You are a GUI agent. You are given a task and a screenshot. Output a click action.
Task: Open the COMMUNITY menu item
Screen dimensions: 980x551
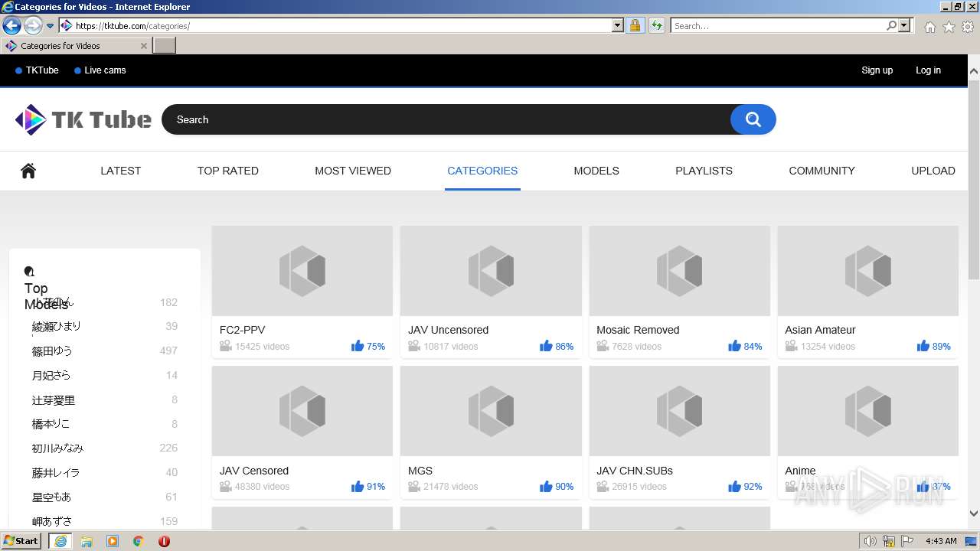822,171
